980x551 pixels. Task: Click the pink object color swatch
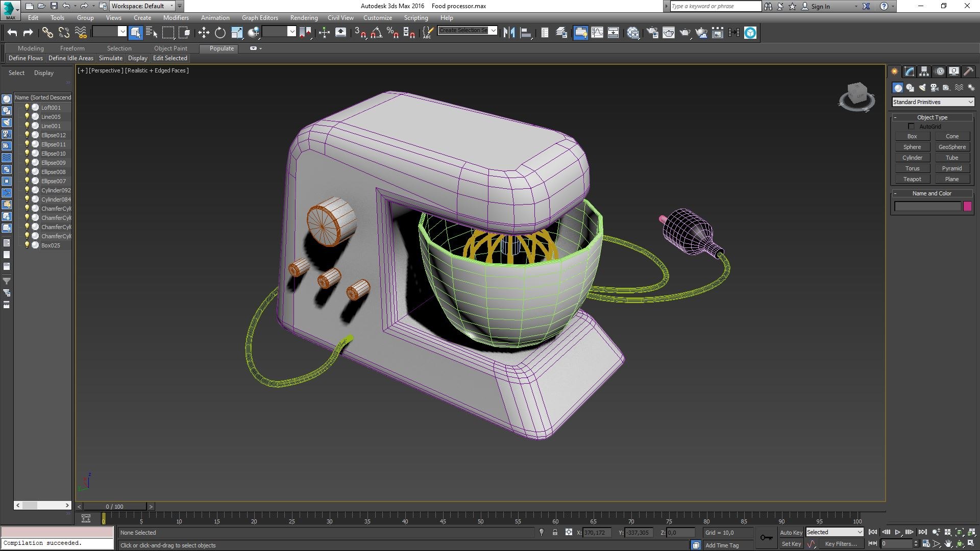[967, 206]
